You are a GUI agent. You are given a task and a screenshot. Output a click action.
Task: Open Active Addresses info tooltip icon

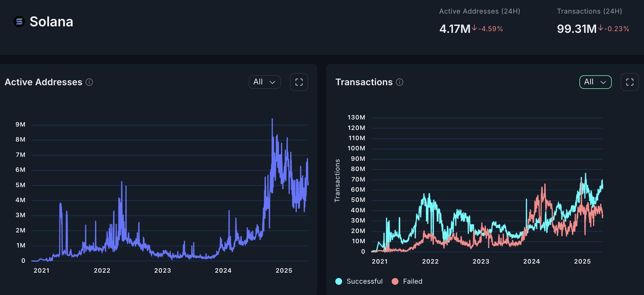[x=89, y=82]
